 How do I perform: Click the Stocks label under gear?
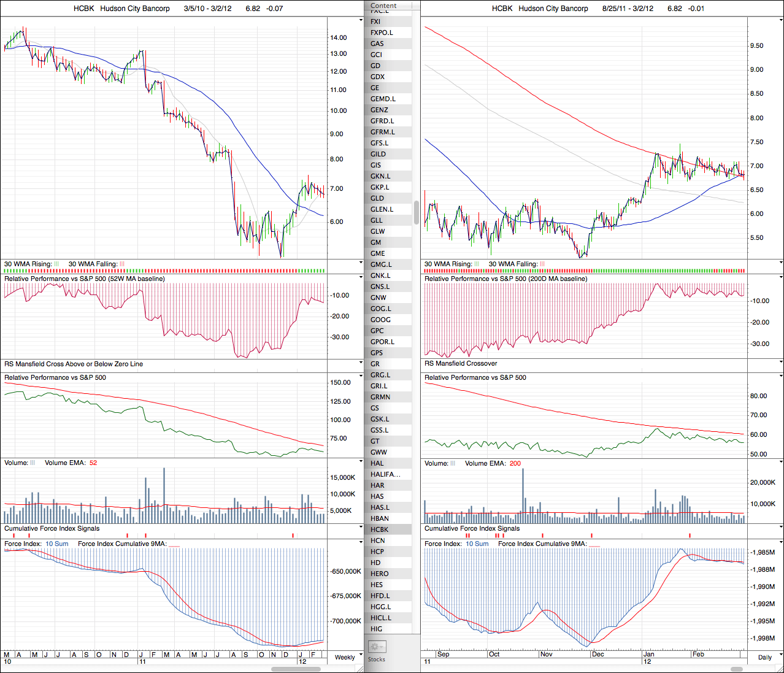(376, 660)
